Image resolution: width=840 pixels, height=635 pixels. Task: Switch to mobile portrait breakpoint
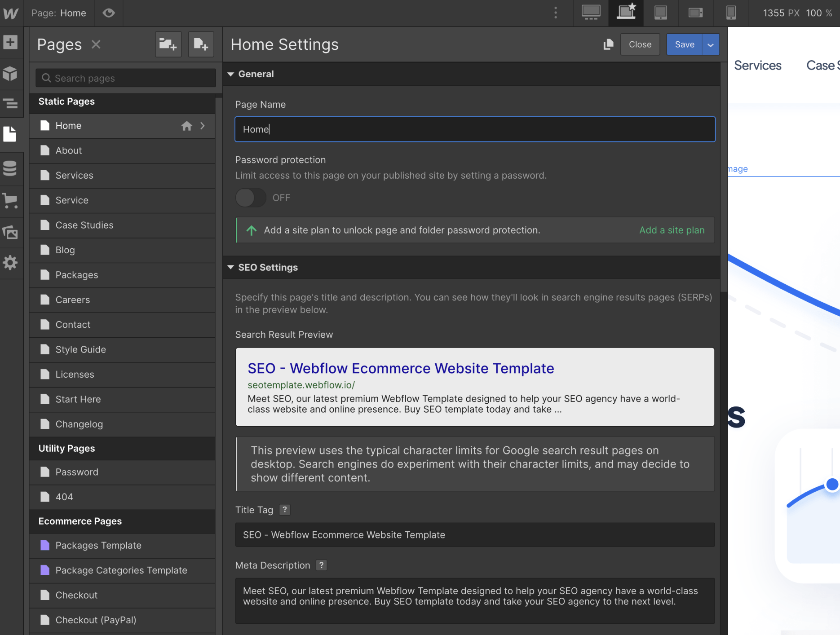pyautogui.click(x=731, y=13)
